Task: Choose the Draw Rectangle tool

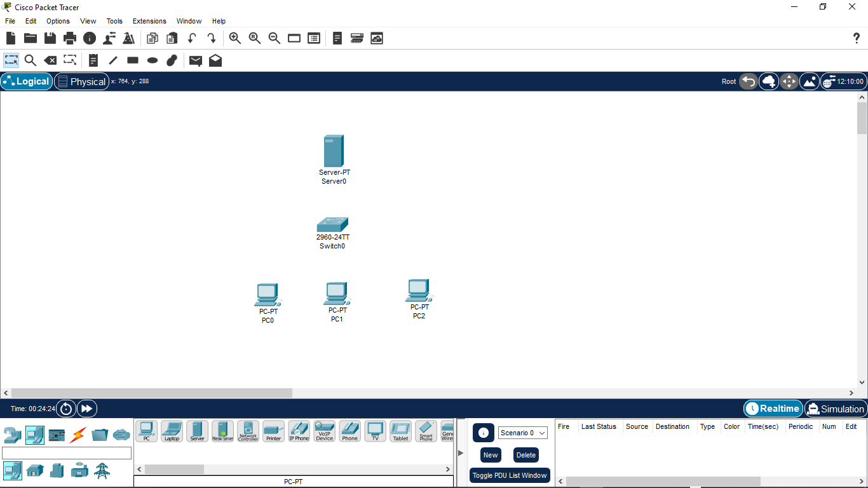Action: pos(133,60)
